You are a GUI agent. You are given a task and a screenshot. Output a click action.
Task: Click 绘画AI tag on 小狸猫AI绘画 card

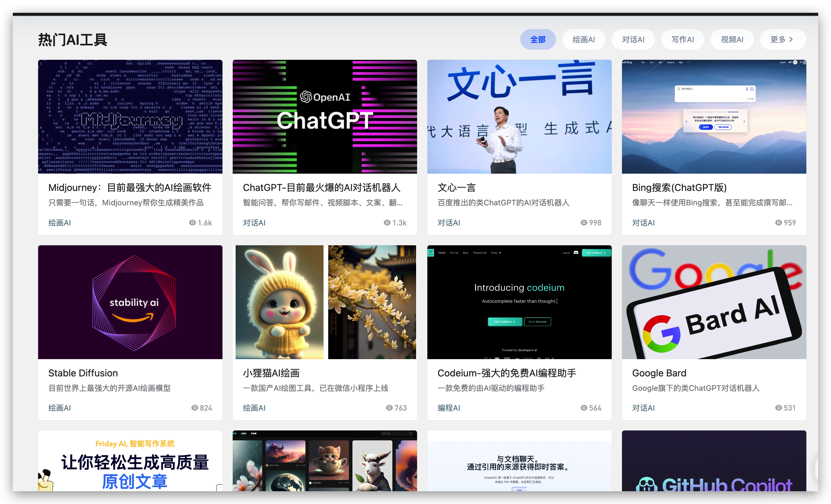coord(254,408)
